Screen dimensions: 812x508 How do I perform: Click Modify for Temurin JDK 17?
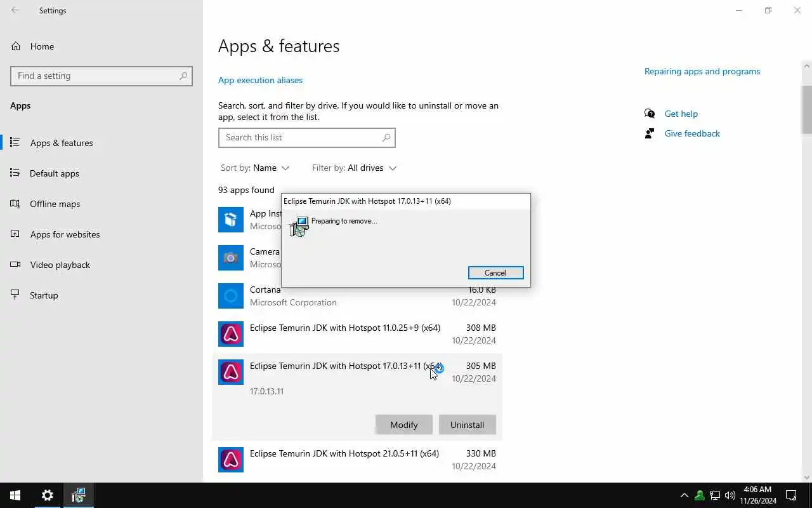pos(404,425)
